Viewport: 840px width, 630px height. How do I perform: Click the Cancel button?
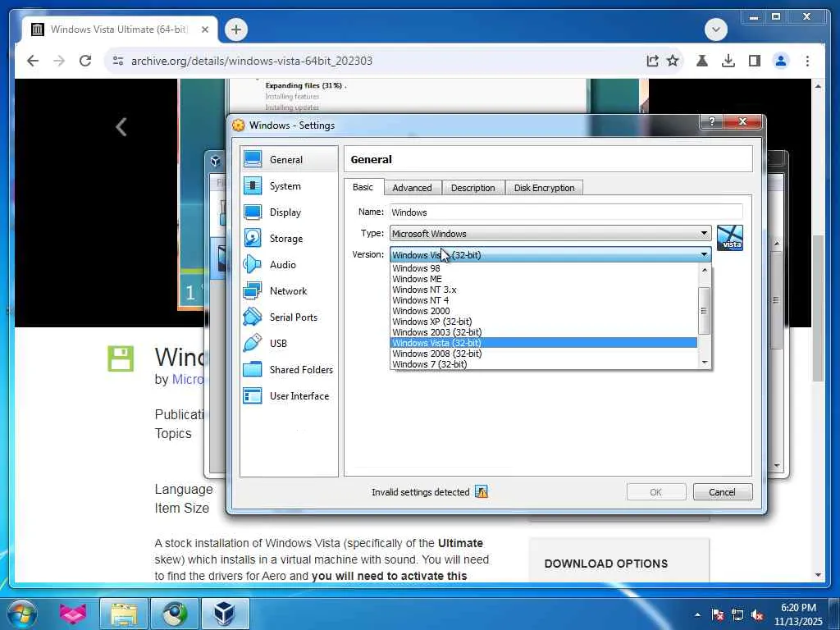pyautogui.click(x=722, y=492)
